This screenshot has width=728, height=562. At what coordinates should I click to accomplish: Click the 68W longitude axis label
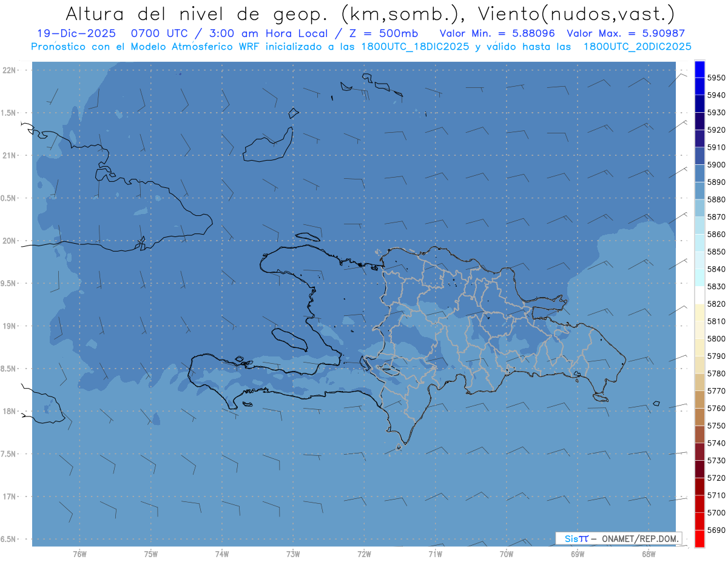(649, 554)
